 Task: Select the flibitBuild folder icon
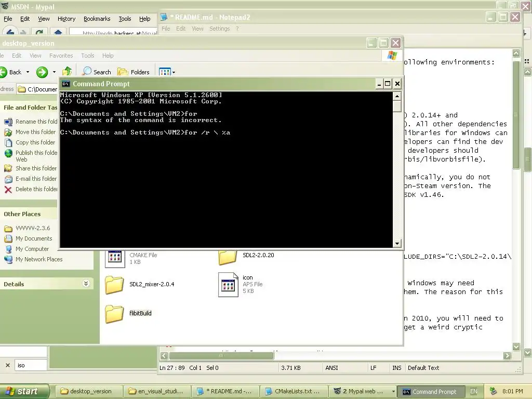point(114,313)
